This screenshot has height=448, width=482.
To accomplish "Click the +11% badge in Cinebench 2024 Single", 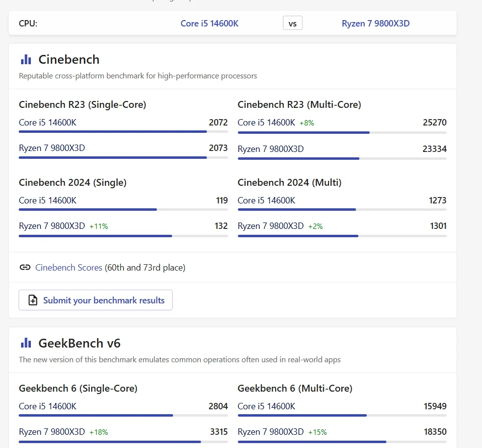I will 99,226.
